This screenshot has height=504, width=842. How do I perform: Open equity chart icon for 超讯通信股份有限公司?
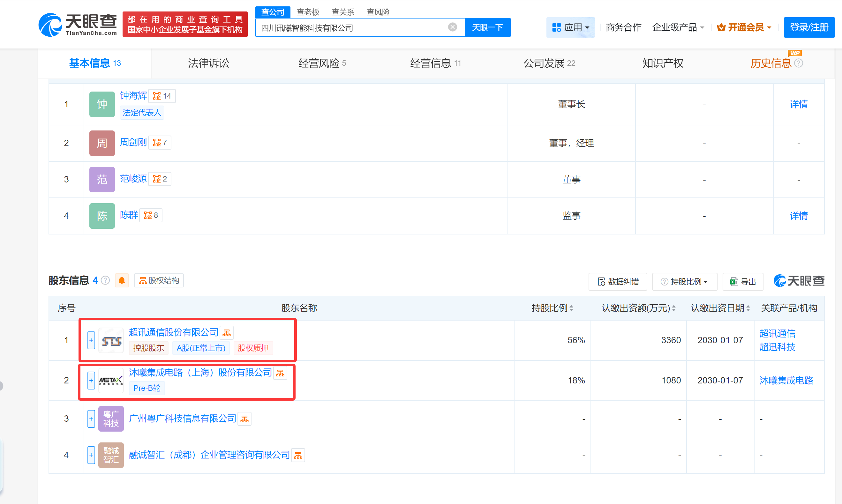point(227,333)
